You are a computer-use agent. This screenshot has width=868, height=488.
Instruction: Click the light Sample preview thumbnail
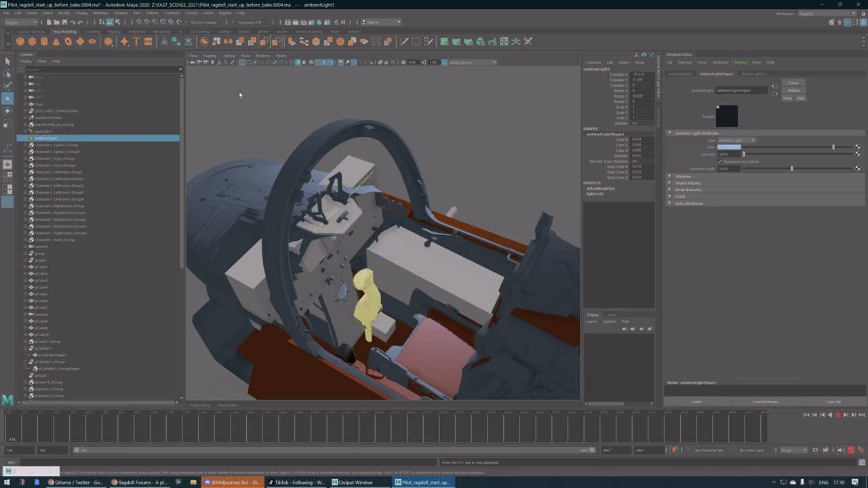727,116
